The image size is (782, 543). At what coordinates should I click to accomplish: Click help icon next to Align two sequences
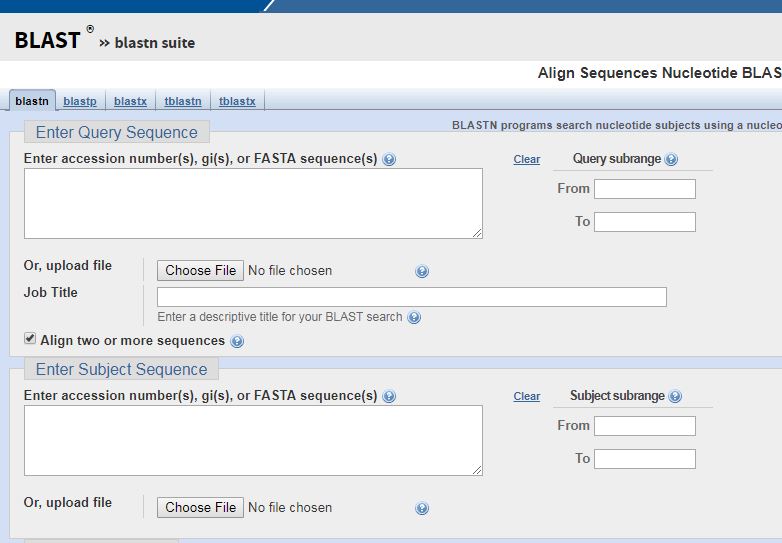237,341
